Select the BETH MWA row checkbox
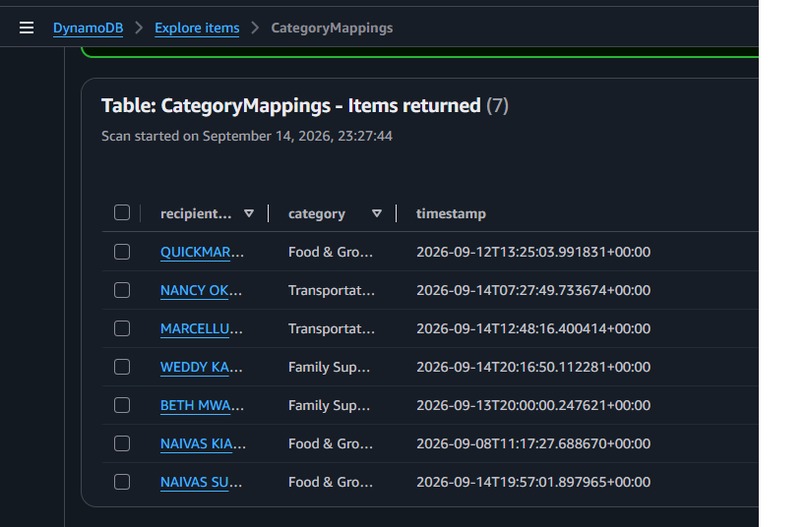Screen dimensions: 806x527 click(122, 405)
